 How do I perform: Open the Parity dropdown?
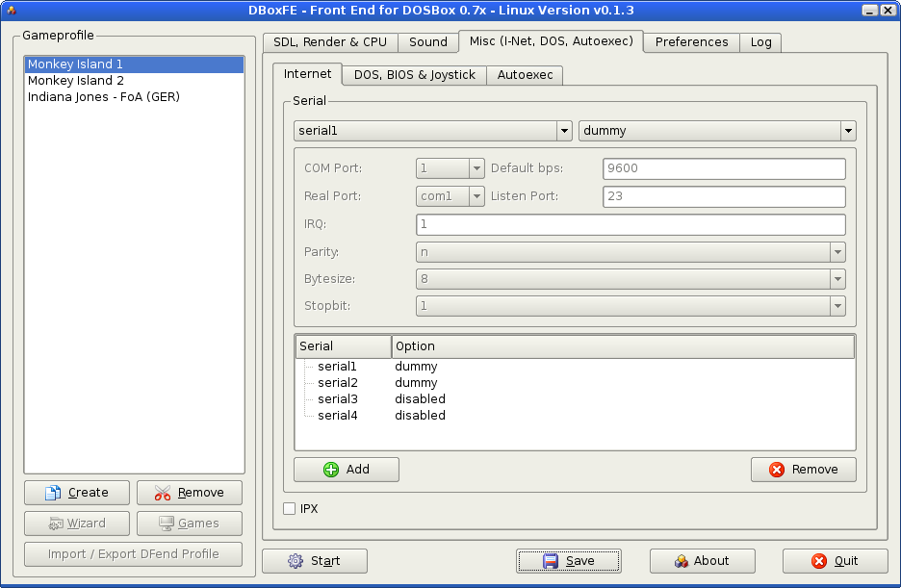pyautogui.click(x=837, y=252)
